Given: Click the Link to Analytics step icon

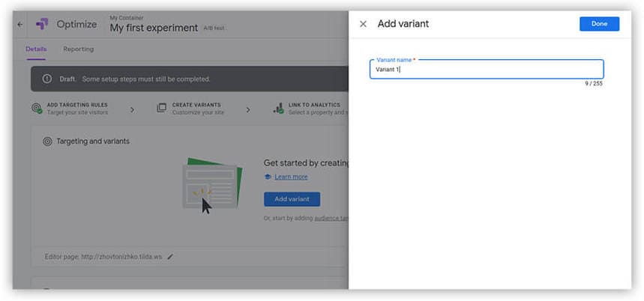Looking at the screenshot, I should pos(278,109).
